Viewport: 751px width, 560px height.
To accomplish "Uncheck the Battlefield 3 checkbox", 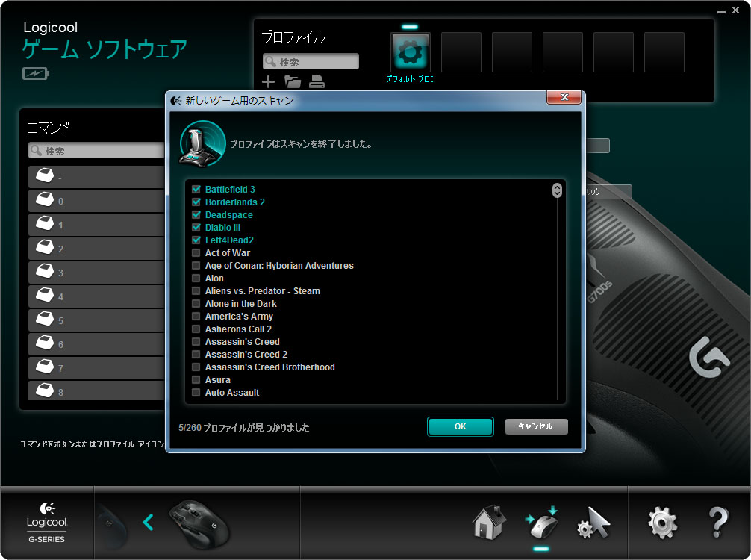I will 196,189.
